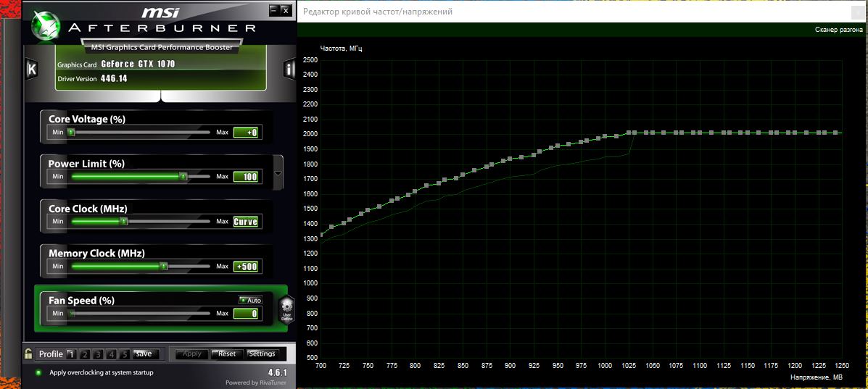Close the MSI Afterburner window
868x389 pixels.
[285, 10]
